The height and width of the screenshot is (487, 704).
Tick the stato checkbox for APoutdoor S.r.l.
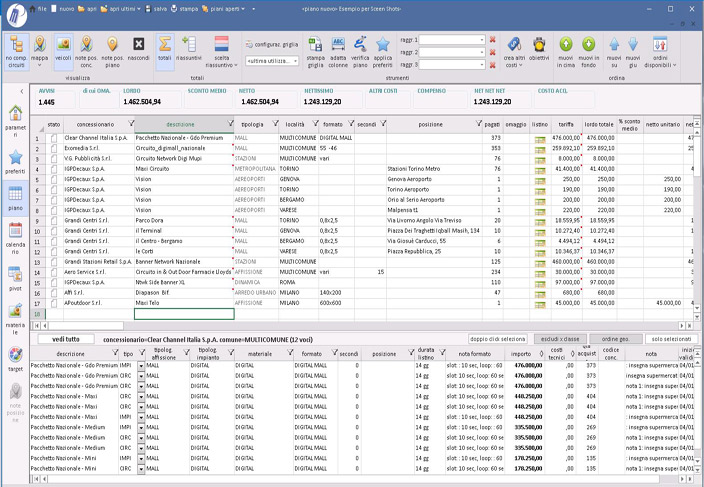tap(54, 303)
